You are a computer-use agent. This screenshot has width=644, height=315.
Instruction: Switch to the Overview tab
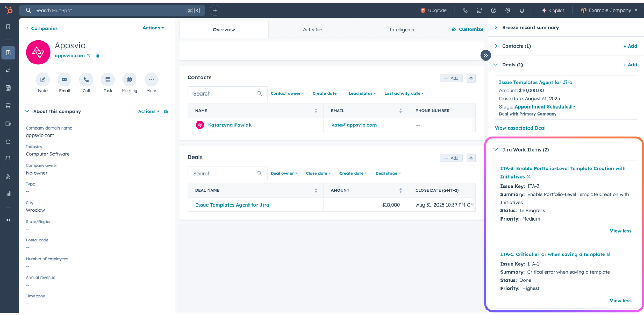[224, 30]
